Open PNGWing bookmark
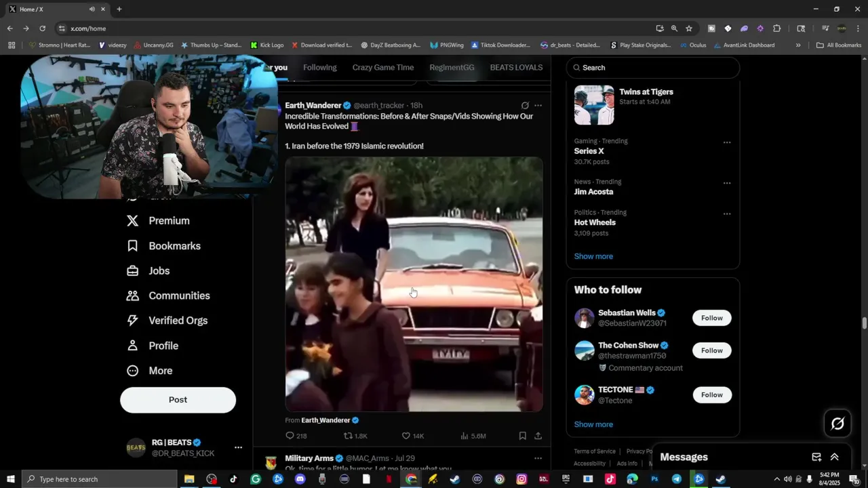The image size is (868, 488). point(446,45)
